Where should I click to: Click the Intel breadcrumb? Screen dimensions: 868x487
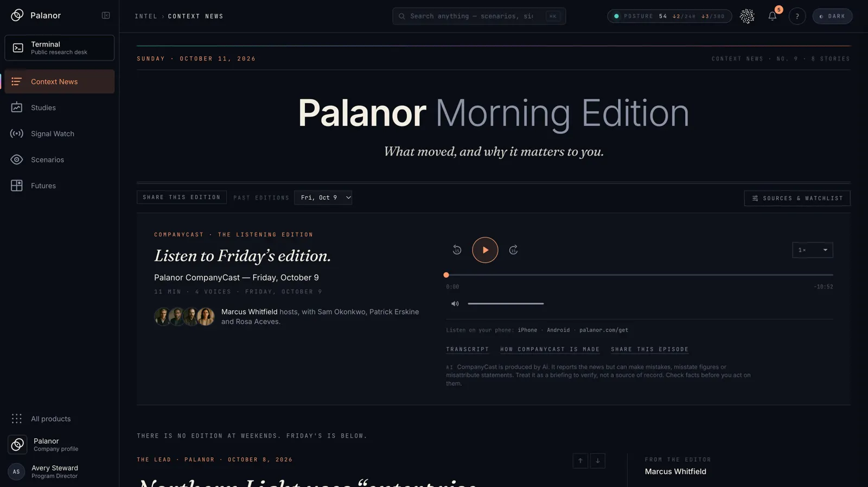point(146,16)
